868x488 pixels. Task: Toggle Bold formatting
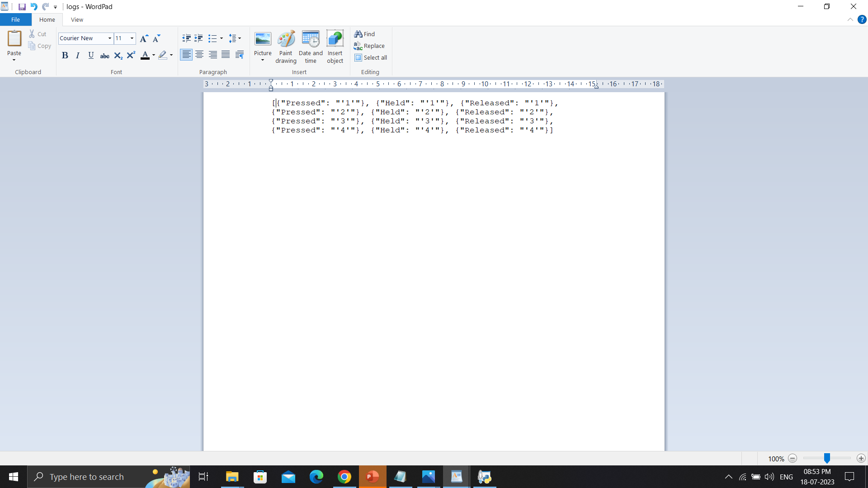(x=65, y=55)
